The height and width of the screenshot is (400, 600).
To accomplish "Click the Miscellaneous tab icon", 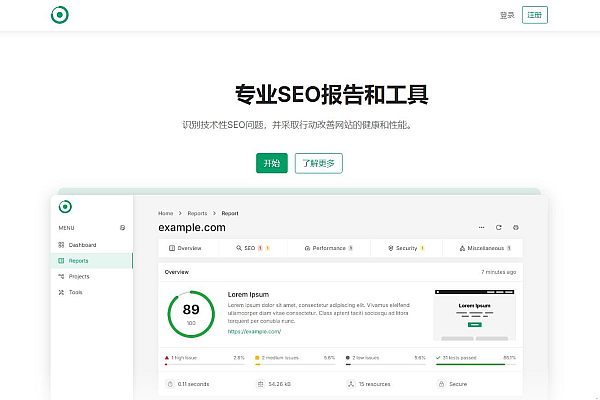I will pos(462,248).
